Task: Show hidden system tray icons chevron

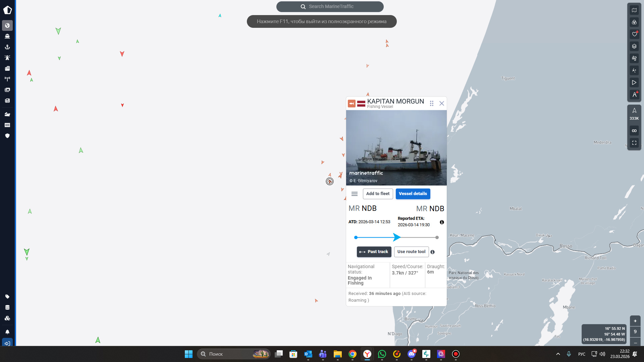Action: tap(558, 354)
